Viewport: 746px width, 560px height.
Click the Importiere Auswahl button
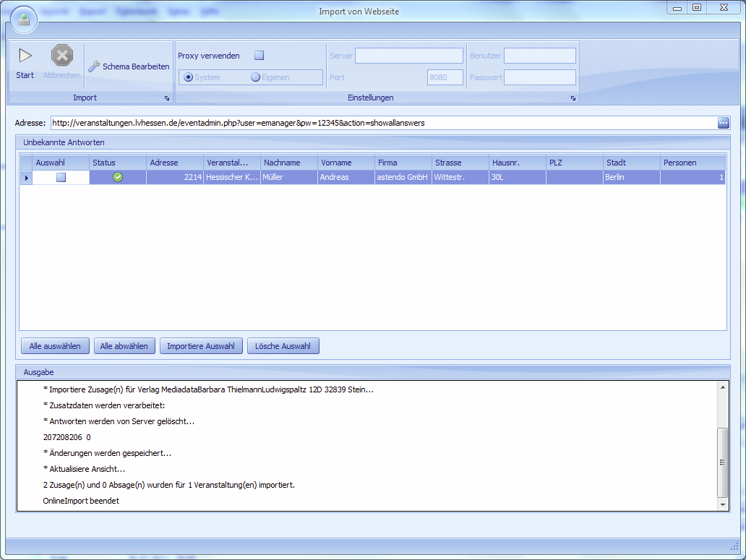coord(200,346)
